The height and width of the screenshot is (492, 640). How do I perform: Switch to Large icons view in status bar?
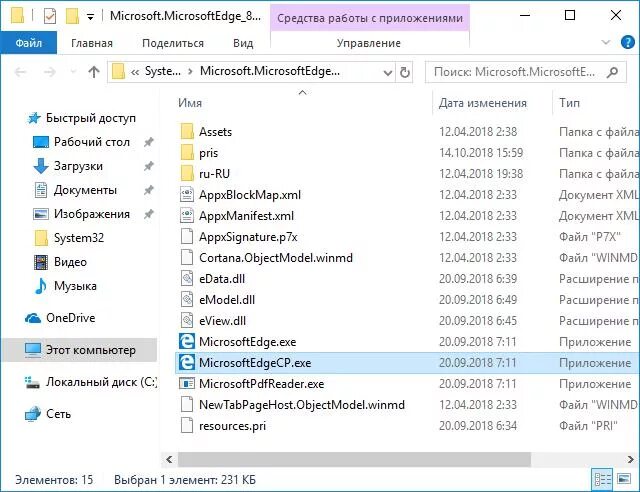tap(624, 479)
